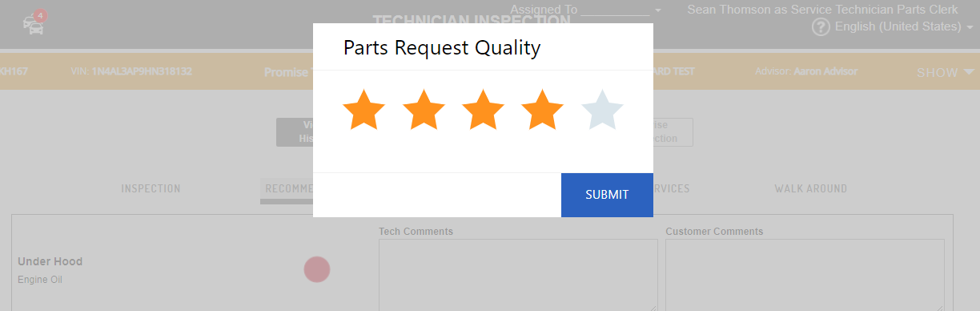
Task: Pick the fourth star rating
Action: (543, 110)
